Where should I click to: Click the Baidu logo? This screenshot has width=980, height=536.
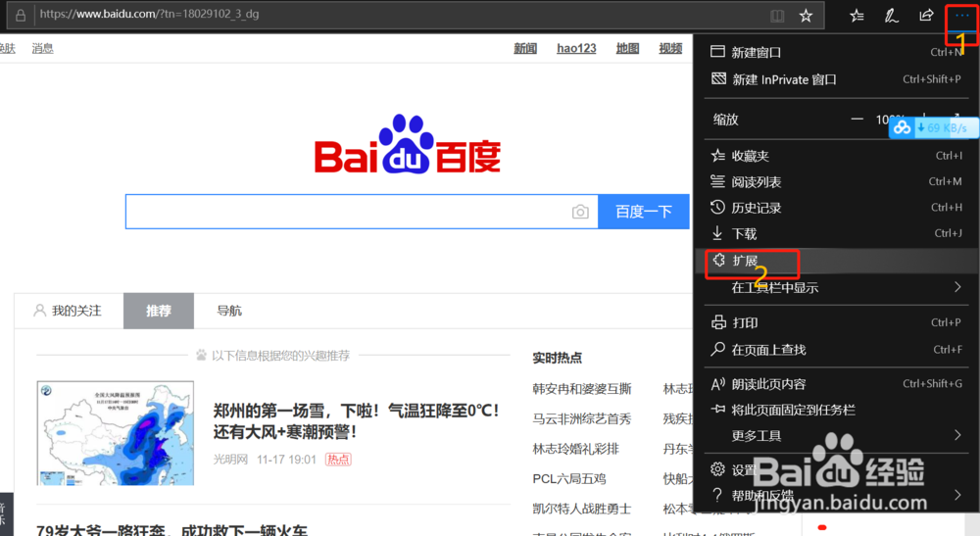[x=408, y=144]
